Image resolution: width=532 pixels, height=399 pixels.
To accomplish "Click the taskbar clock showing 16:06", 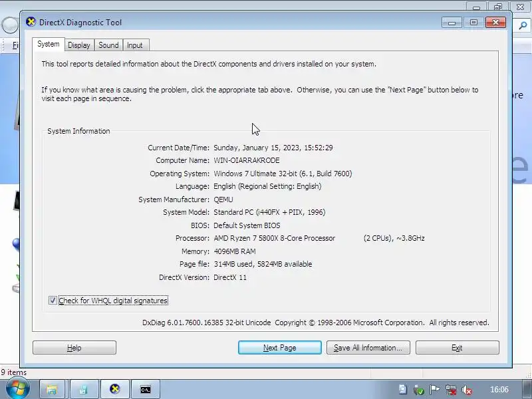I will point(499,390).
